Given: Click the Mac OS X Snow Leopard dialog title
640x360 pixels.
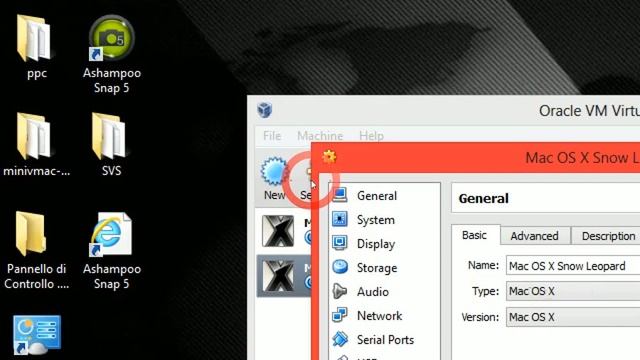Looking at the screenshot, I should coord(582,158).
